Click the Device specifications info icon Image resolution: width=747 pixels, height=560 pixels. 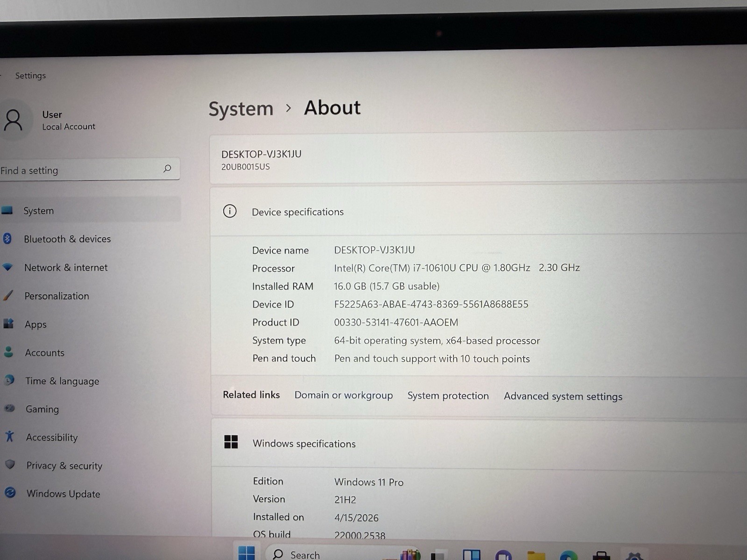[230, 211]
